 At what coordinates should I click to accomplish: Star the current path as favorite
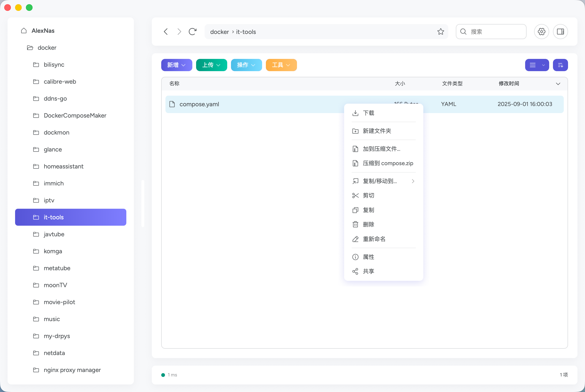441,32
